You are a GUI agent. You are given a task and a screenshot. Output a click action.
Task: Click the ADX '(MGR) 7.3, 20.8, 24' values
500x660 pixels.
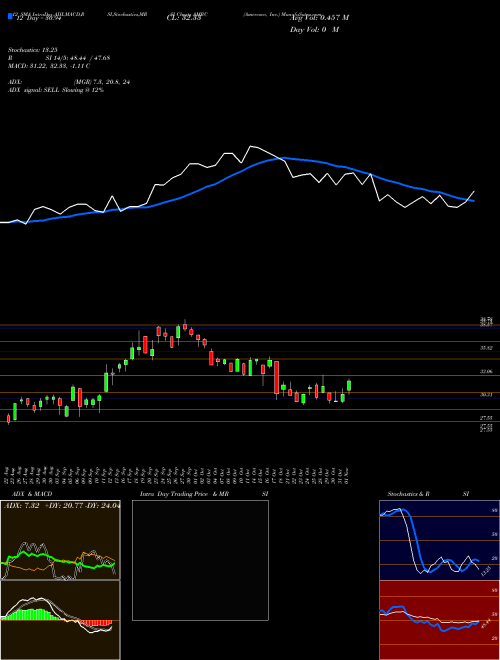[x=102, y=82]
